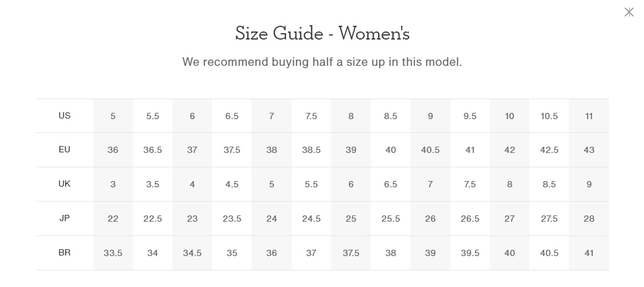Viewport: 644px width, 287px height.
Task: Click the US row label
Action: tap(65, 115)
